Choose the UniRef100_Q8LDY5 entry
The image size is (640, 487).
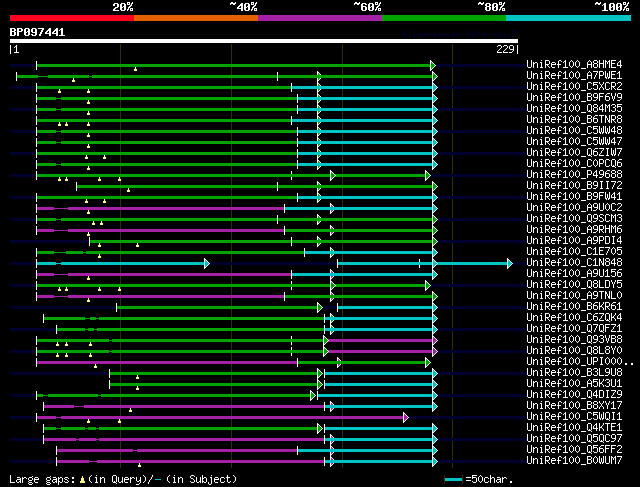574,285
